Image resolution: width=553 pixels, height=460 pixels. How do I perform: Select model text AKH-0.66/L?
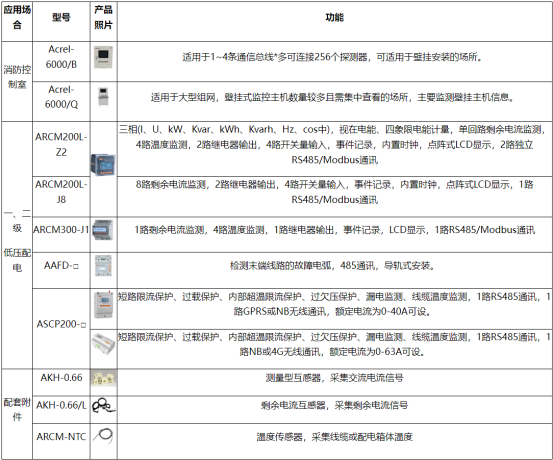(61, 405)
